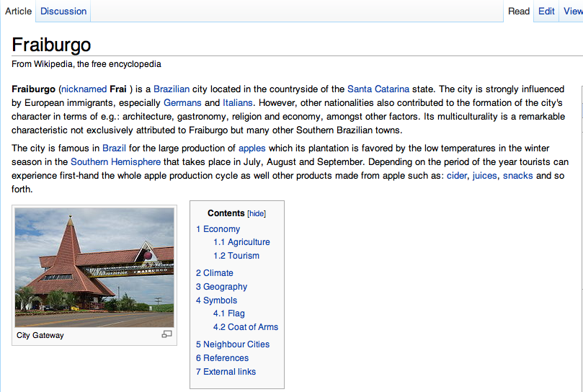Select the Read tab
This screenshot has height=392, width=583.
point(519,11)
